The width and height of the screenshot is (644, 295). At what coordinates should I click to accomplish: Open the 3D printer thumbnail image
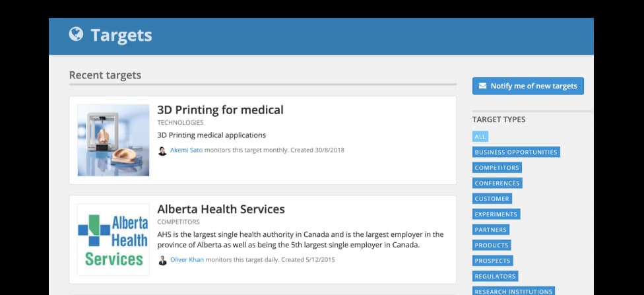pos(113,140)
